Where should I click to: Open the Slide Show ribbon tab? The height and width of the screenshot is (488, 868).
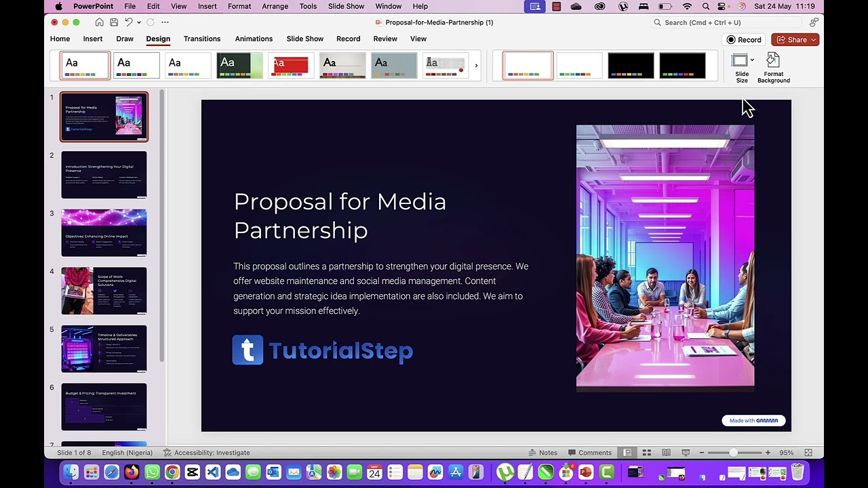click(304, 39)
